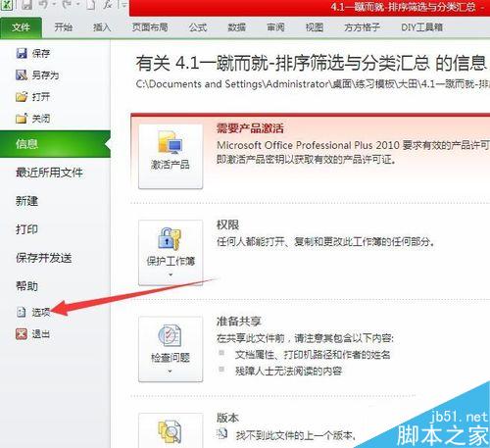Click the 另存为 menu text
The height and width of the screenshot is (448, 490).
[x=45, y=75]
